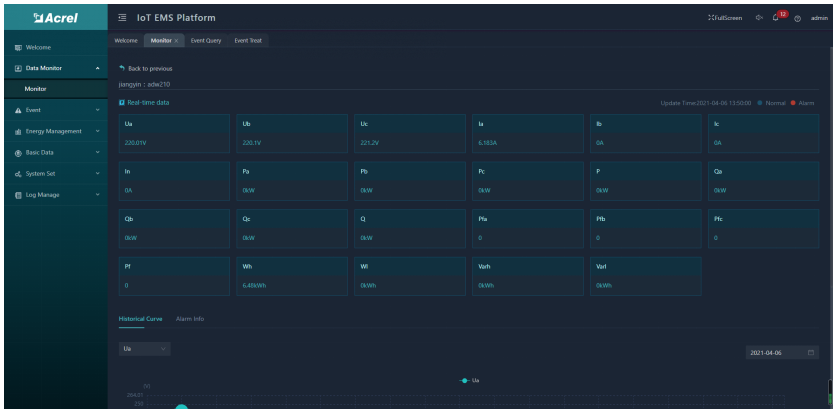The image size is (838, 413).
Task: Switch to the Alarm Info tab
Action: coord(190,318)
